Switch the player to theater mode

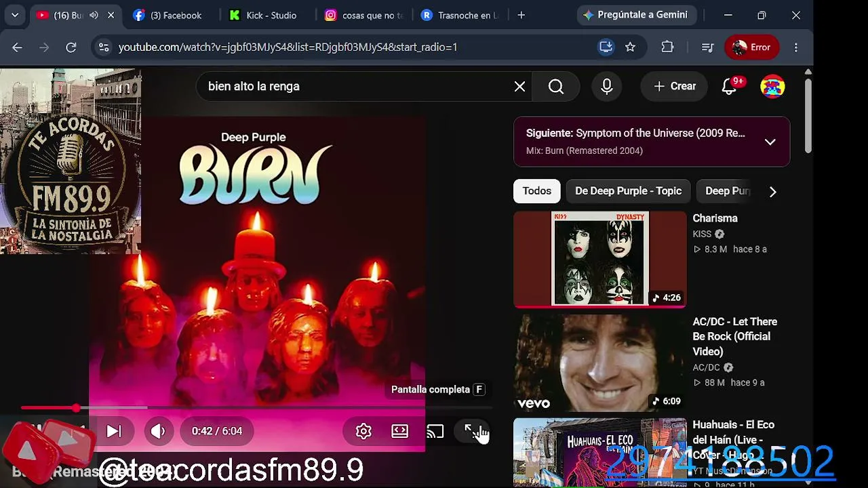400,431
